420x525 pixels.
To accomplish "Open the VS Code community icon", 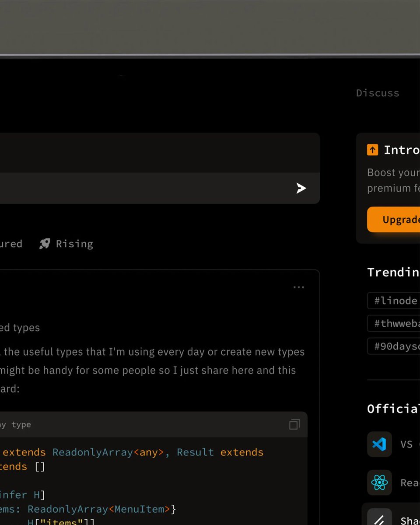I will coord(379,444).
